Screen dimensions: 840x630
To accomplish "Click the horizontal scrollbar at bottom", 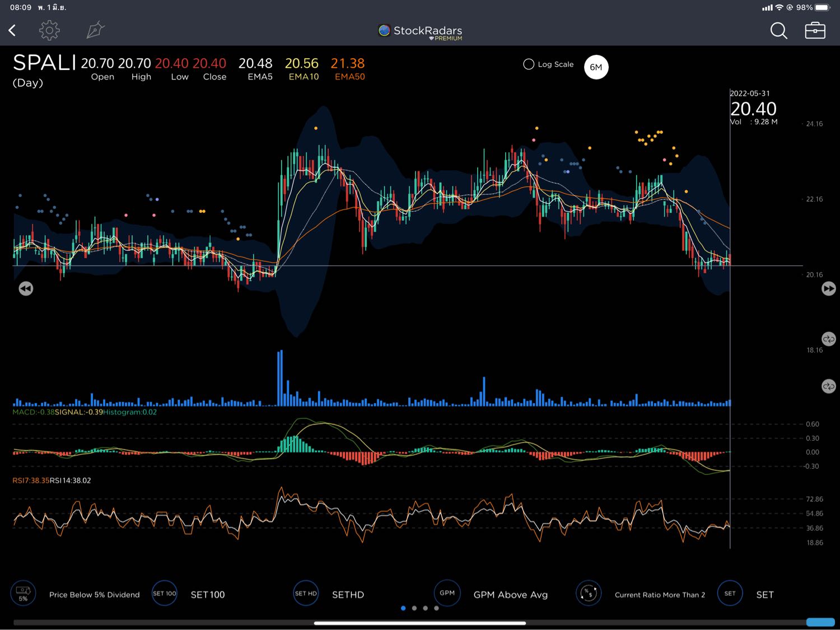I will (x=420, y=623).
